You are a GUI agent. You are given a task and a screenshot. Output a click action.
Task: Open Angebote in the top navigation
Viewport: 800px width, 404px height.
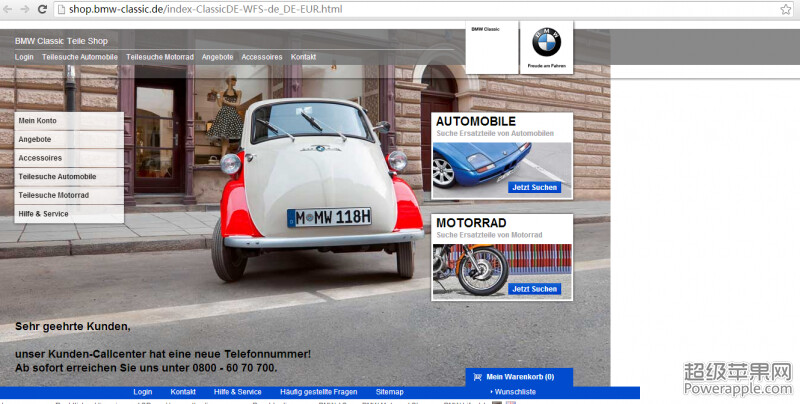click(217, 57)
